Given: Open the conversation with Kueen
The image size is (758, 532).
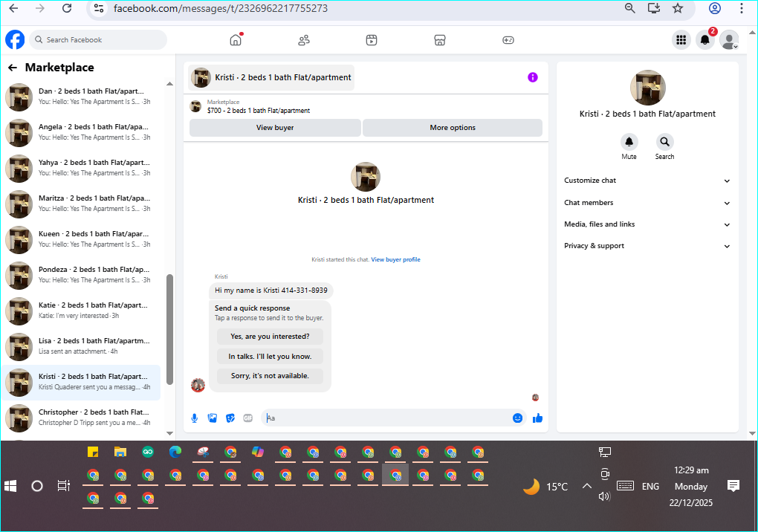Looking at the screenshot, I should point(81,239).
